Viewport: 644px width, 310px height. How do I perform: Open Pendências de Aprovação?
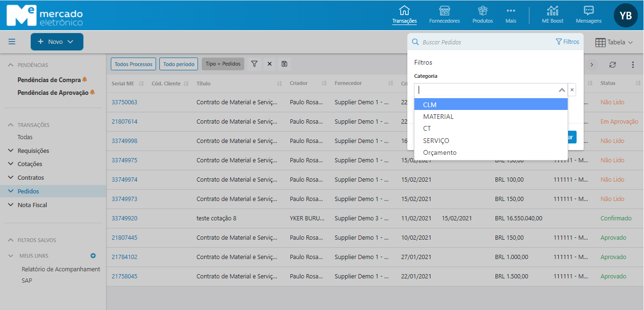tap(53, 92)
